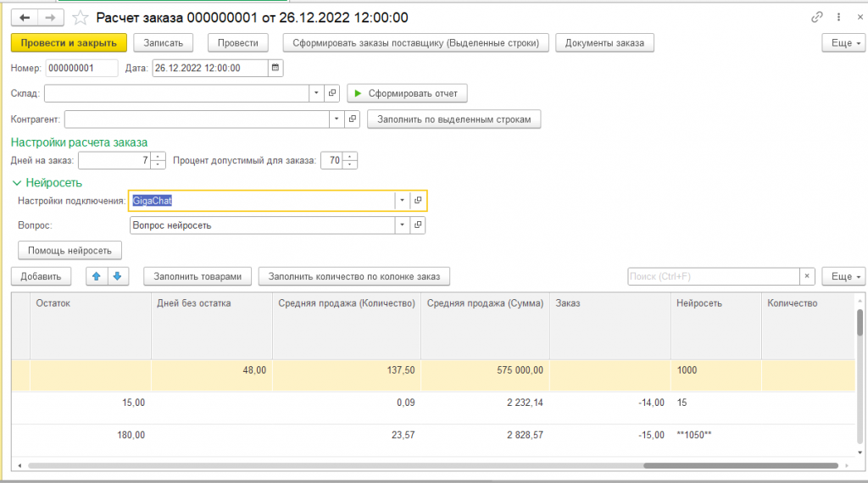The image size is (868, 483).
Task: Click Заполнить по выделенным строкам
Action: point(454,119)
